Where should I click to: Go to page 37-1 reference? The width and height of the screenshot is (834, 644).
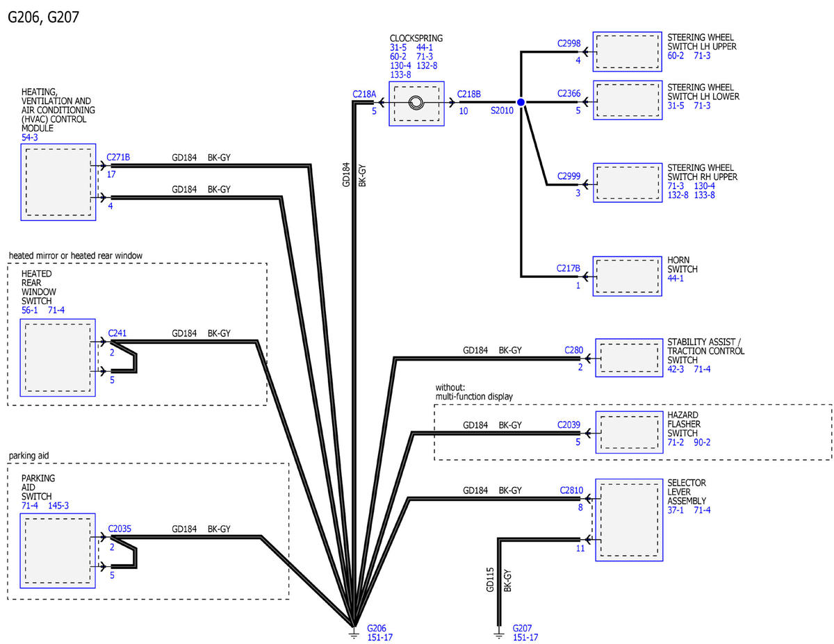pyautogui.click(x=676, y=510)
